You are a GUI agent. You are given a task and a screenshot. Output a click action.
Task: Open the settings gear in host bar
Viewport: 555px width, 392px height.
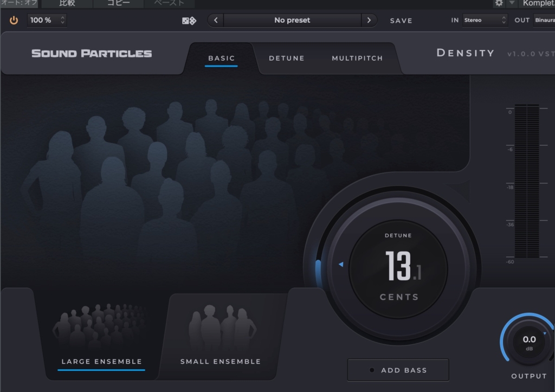499,3
